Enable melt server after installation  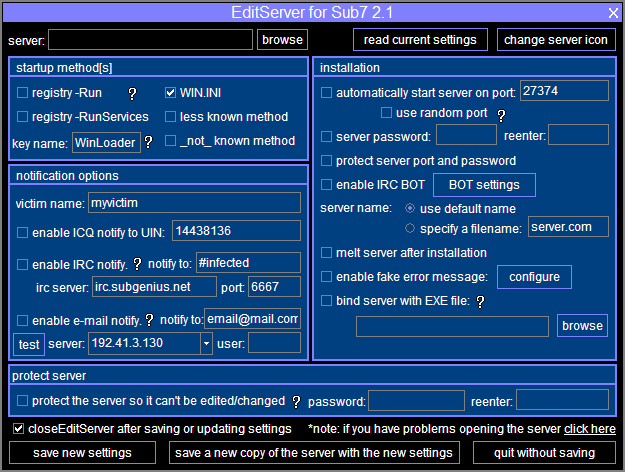tap(327, 252)
